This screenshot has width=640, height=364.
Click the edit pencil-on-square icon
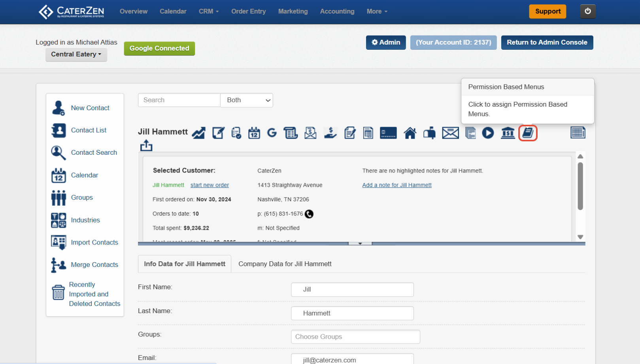click(218, 133)
